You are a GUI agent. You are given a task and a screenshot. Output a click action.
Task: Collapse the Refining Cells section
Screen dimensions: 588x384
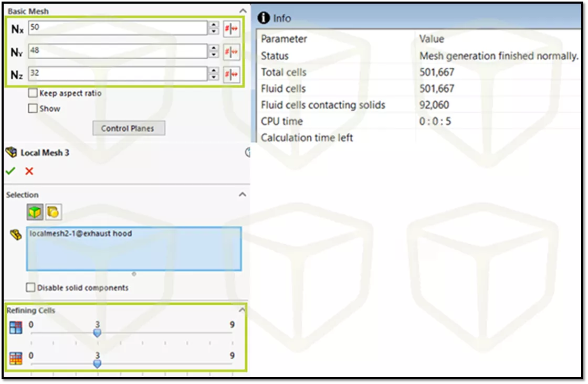(x=242, y=310)
